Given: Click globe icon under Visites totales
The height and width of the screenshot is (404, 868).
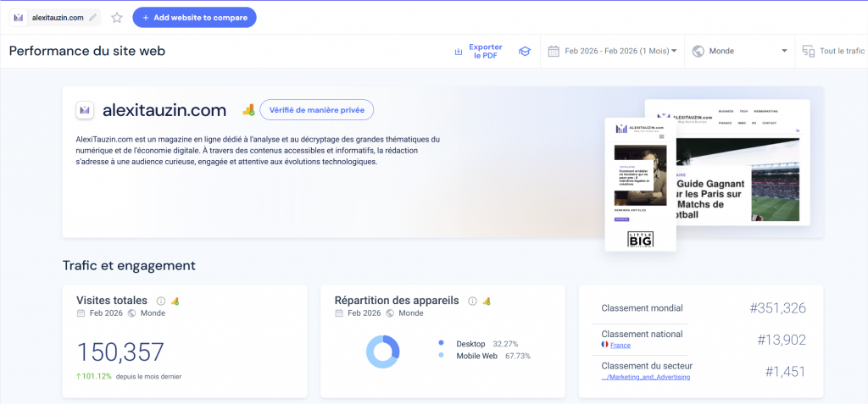Looking at the screenshot, I should (131, 313).
